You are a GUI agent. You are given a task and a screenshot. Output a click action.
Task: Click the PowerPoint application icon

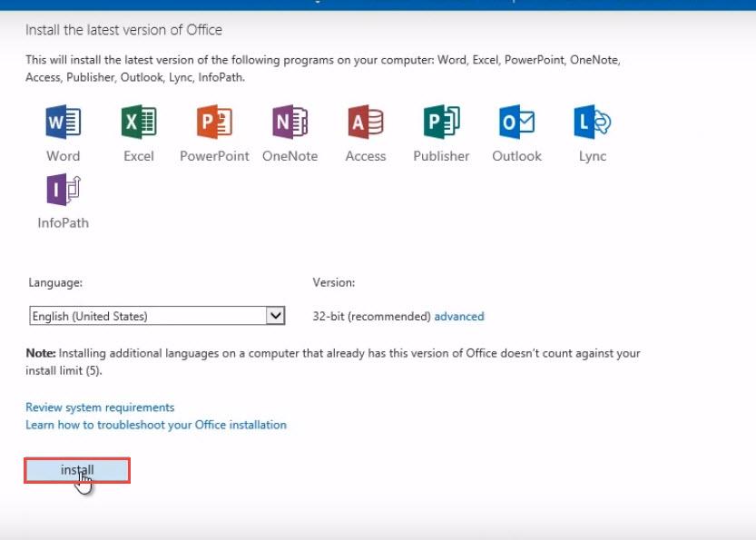[x=214, y=122]
